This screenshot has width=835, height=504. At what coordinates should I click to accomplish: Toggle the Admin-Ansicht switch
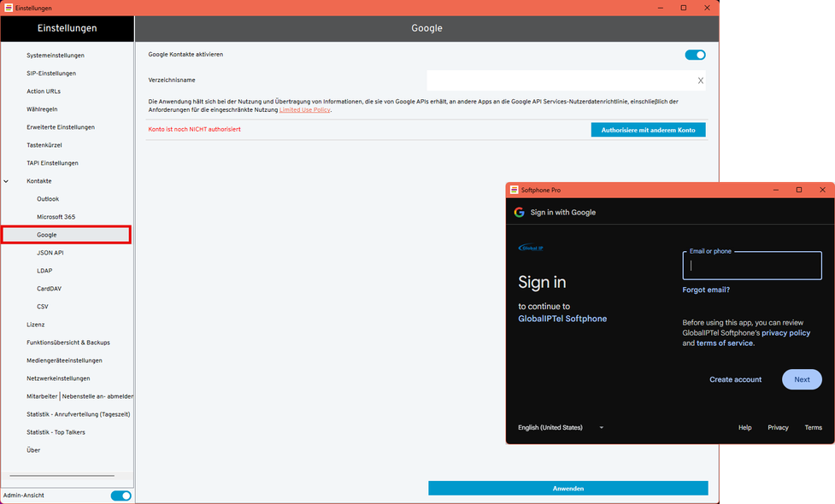[121, 495]
